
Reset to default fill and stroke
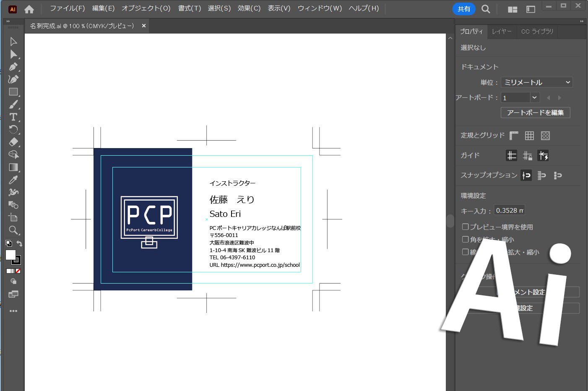(x=8, y=243)
